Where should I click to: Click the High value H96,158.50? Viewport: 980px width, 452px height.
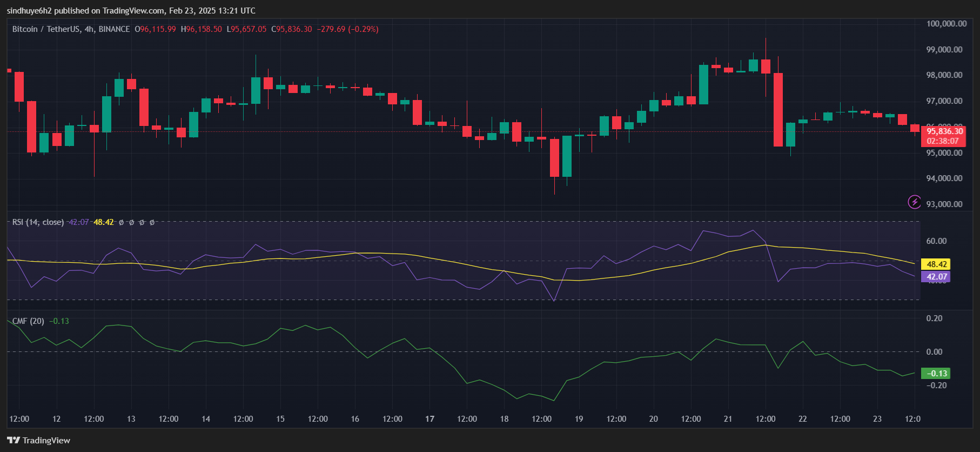[x=202, y=29]
